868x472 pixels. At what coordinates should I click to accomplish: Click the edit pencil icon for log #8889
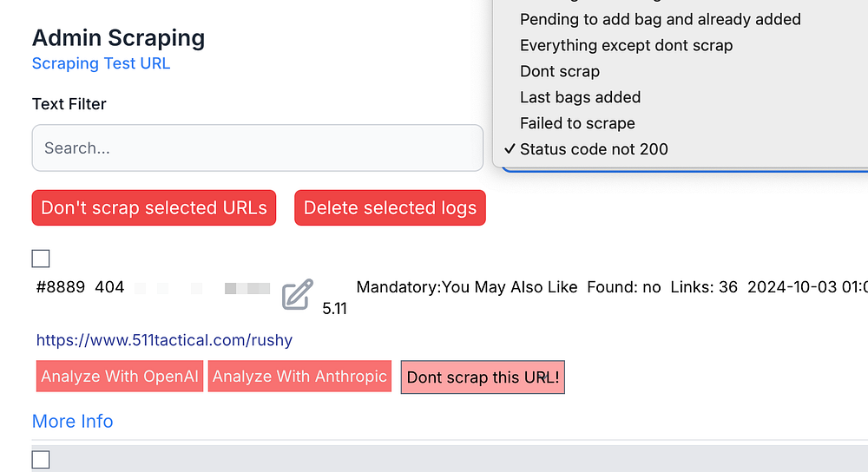tap(297, 295)
